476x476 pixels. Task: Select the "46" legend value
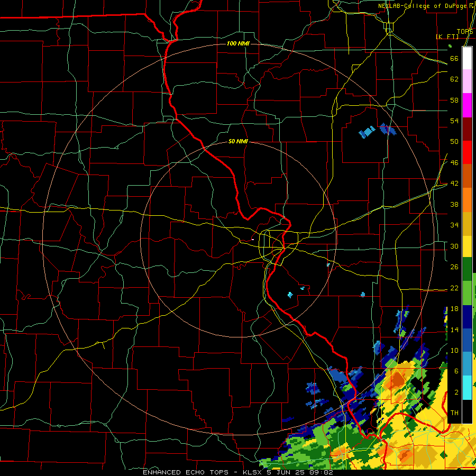[454, 163]
